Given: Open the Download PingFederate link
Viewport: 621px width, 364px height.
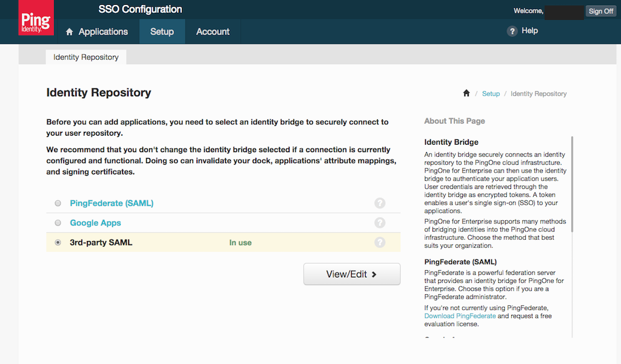Looking at the screenshot, I should pyautogui.click(x=460, y=316).
